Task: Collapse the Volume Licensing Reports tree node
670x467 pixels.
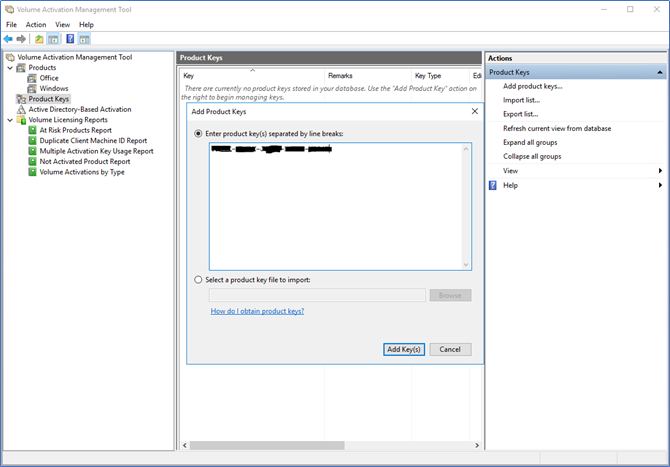Action: [10, 120]
